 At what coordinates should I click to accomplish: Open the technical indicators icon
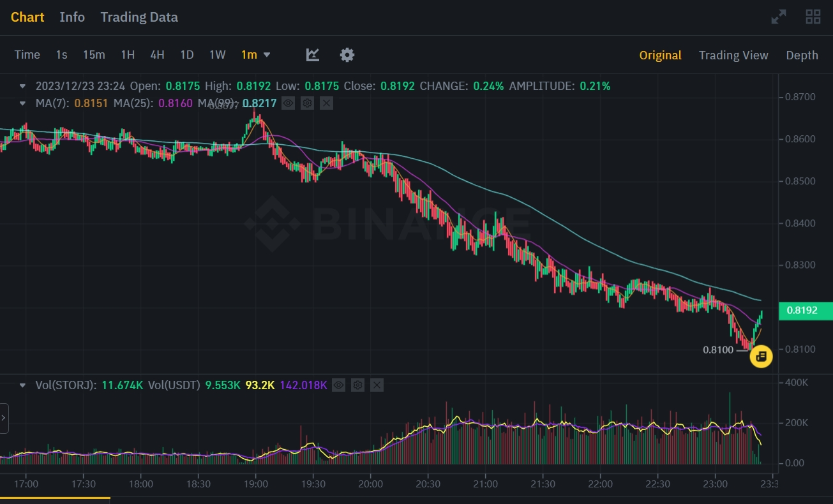click(x=312, y=55)
